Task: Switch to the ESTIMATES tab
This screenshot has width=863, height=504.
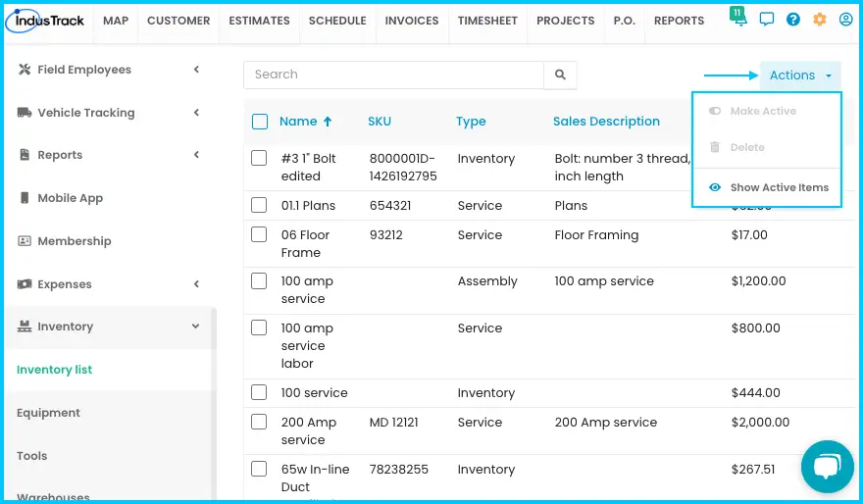Action: [259, 21]
